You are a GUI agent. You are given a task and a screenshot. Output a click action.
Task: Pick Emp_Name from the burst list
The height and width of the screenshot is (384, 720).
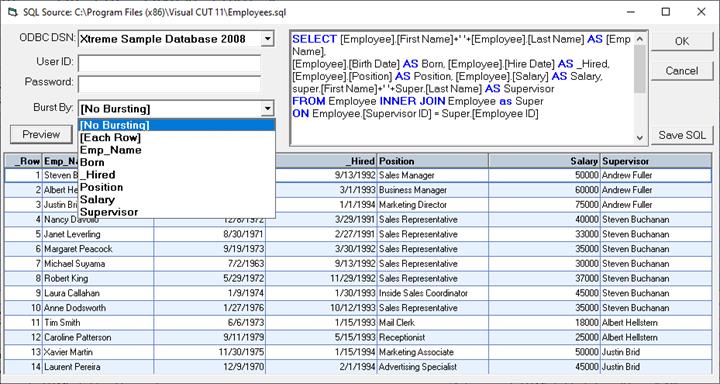(177, 150)
